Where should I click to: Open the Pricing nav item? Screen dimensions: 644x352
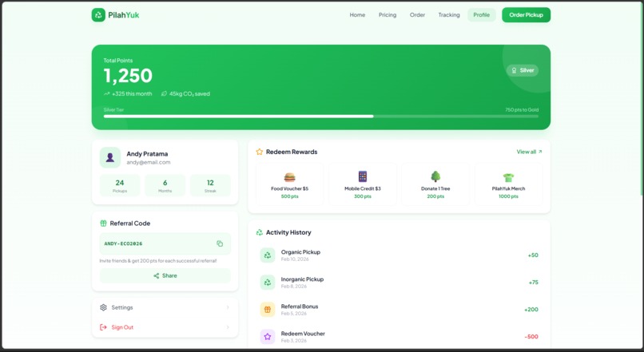(388, 15)
